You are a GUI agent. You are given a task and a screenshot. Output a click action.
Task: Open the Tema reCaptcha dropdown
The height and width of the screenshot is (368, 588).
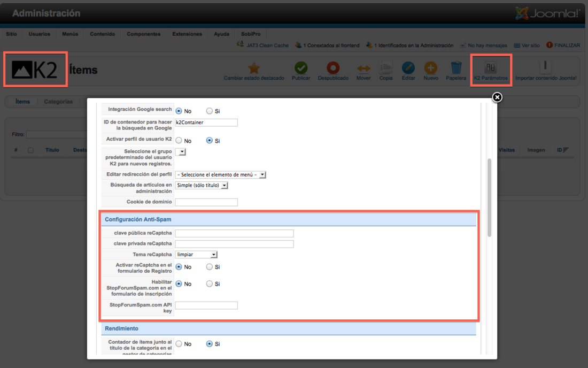point(196,254)
